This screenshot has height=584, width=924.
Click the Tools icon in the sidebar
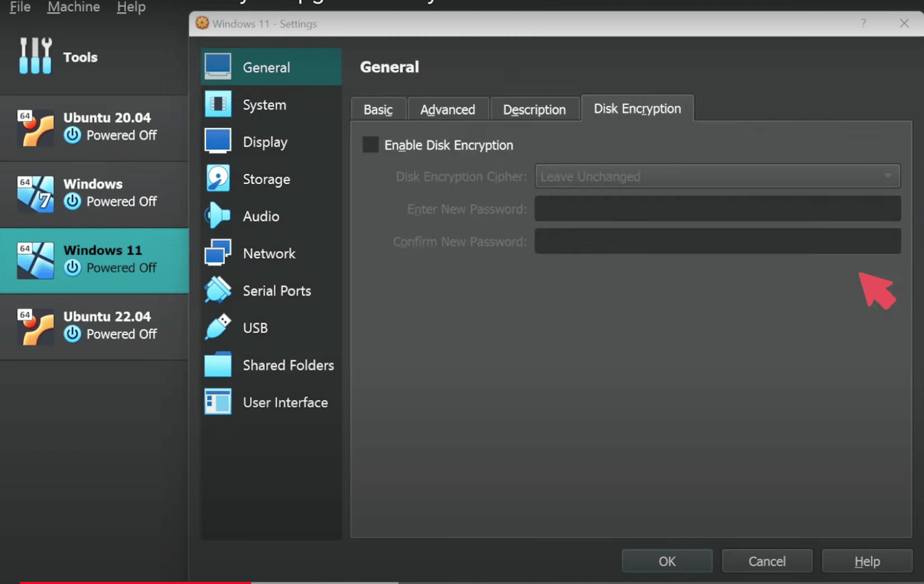35,56
